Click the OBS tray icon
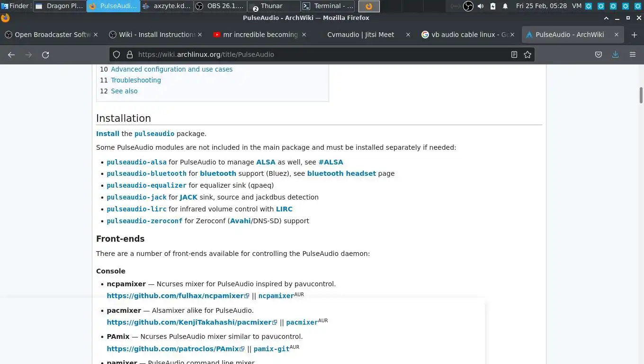The width and height of the screenshot is (644, 364). [468, 6]
